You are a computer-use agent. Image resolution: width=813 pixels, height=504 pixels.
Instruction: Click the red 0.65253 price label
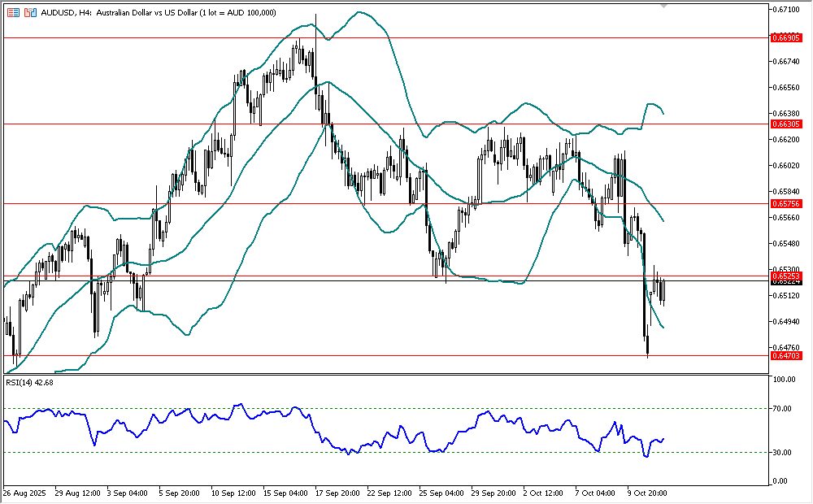pos(786,276)
